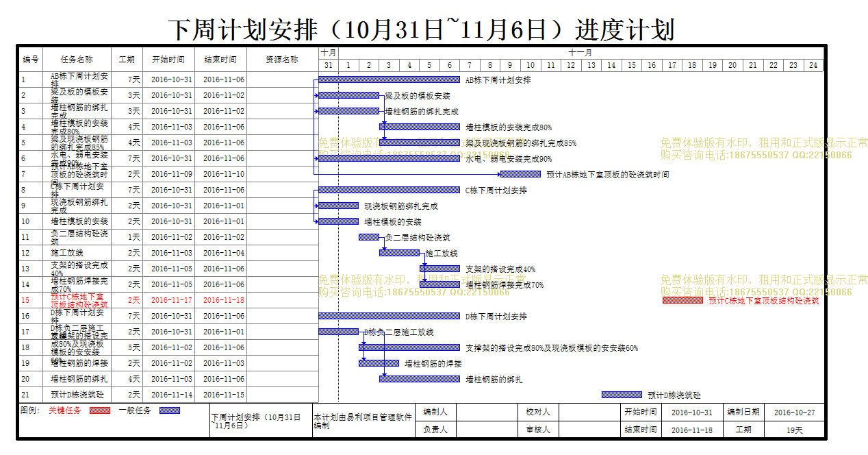The image size is (868, 455).
Task: Click the footer 结束时间 value 2016-11-18
Action: pos(692,430)
